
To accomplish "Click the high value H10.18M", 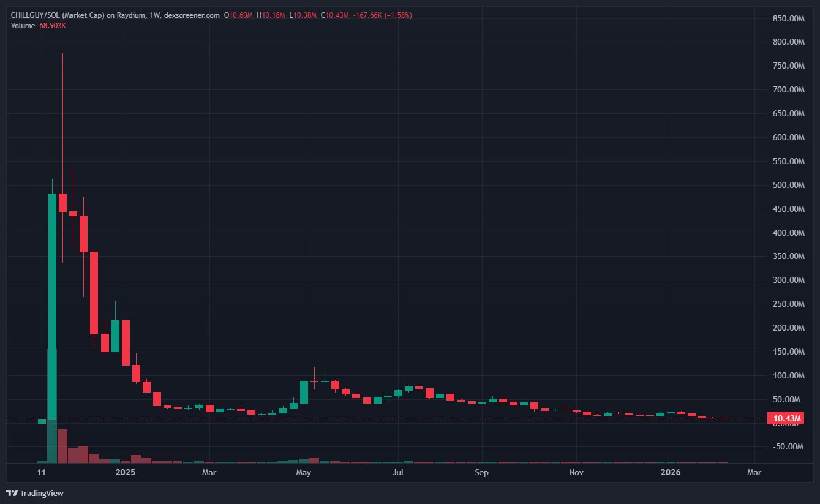I will tap(272, 15).
